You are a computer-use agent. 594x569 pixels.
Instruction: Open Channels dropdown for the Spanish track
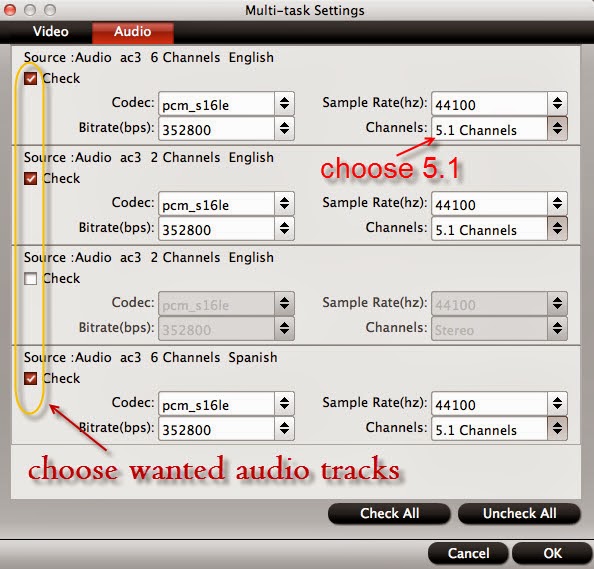[x=499, y=428]
